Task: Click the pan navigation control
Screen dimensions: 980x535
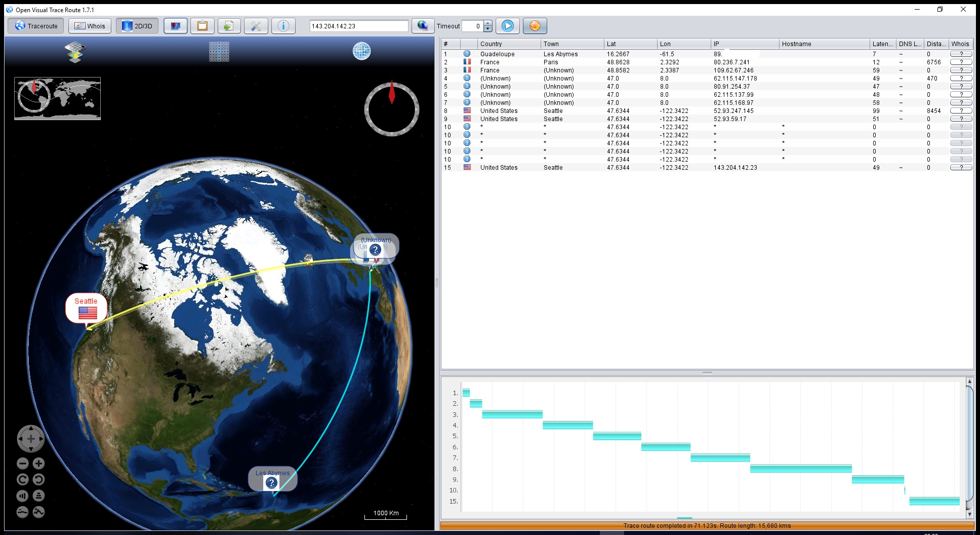Action: tap(31, 439)
